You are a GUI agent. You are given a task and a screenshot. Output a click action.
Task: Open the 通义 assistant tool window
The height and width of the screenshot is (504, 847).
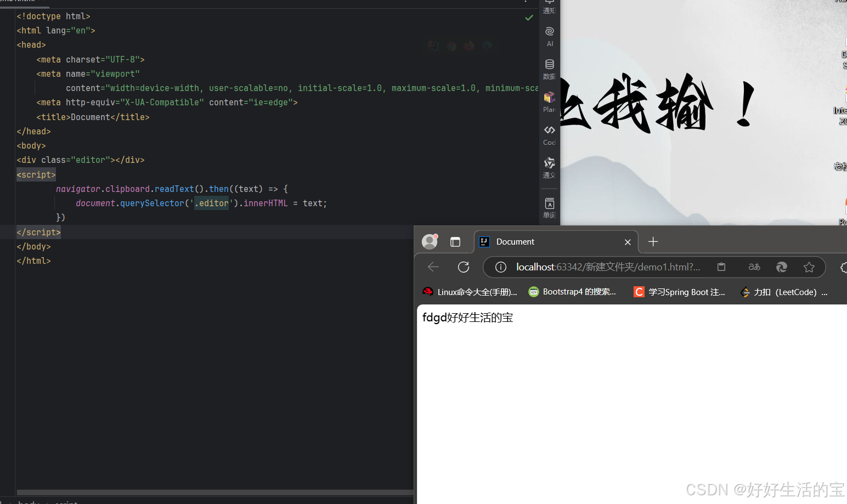550,168
